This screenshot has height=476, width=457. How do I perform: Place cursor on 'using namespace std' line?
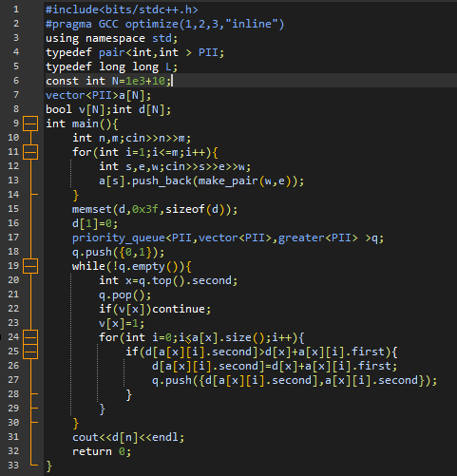coord(112,38)
